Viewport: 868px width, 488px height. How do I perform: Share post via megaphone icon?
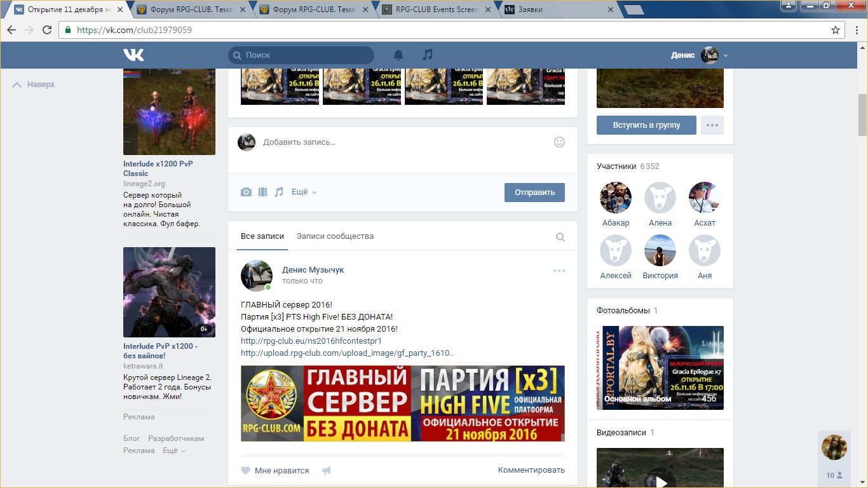click(326, 471)
